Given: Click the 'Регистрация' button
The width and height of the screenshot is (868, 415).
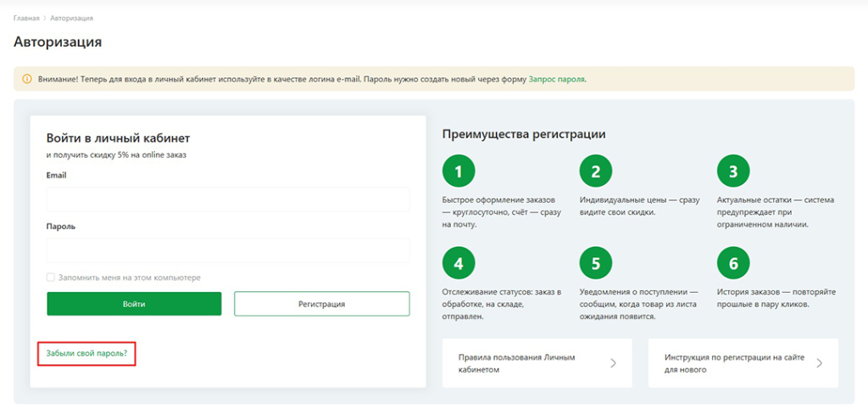Looking at the screenshot, I should click(321, 304).
